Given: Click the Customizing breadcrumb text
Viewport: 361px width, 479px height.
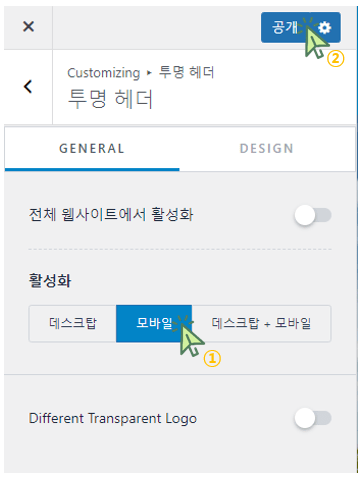Looking at the screenshot, I should pos(104,73).
